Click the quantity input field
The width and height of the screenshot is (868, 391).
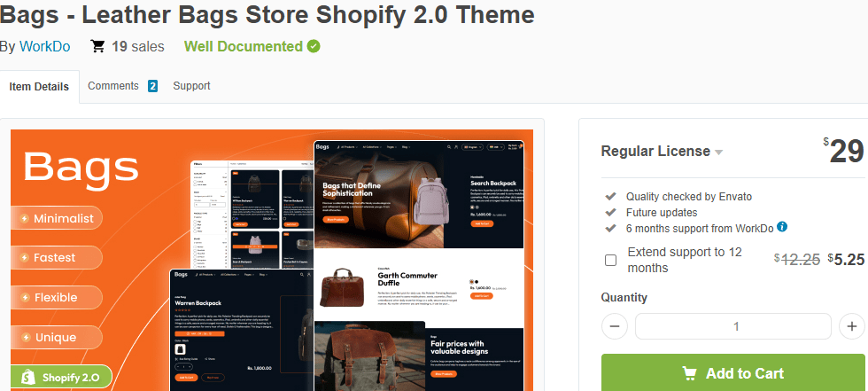click(x=733, y=326)
